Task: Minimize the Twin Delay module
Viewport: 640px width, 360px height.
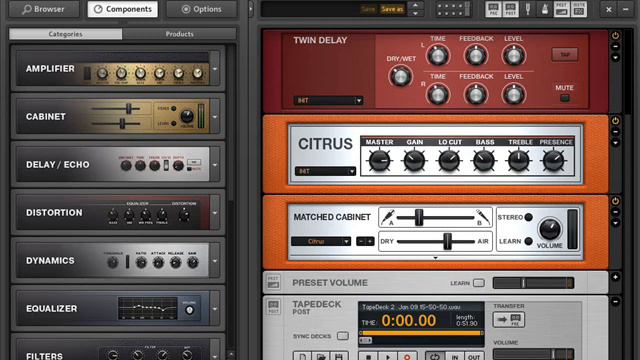Action: tap(616, 47)
